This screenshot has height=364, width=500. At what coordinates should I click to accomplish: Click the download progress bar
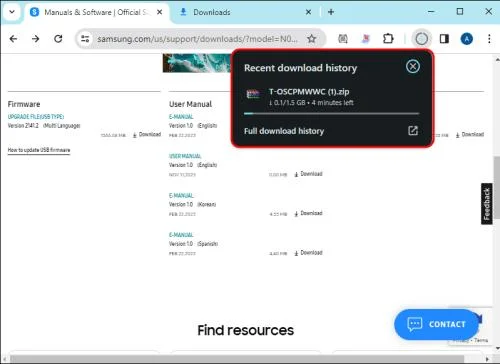pos(331,114)
